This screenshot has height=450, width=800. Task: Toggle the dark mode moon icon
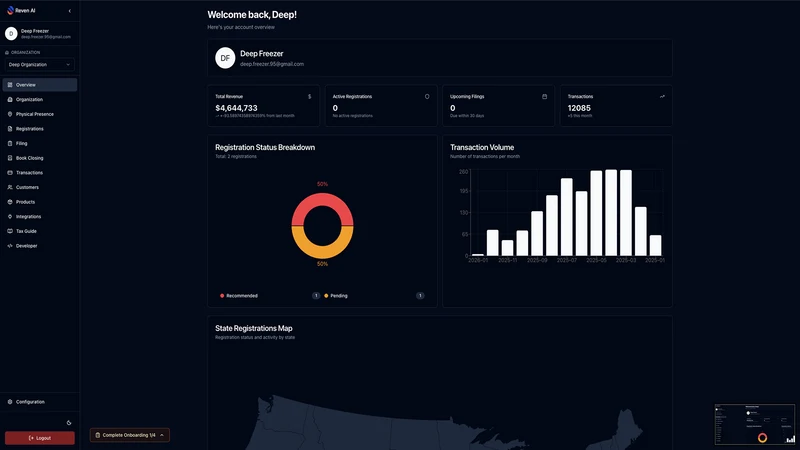pyautogui.click(x=69, y=422)
